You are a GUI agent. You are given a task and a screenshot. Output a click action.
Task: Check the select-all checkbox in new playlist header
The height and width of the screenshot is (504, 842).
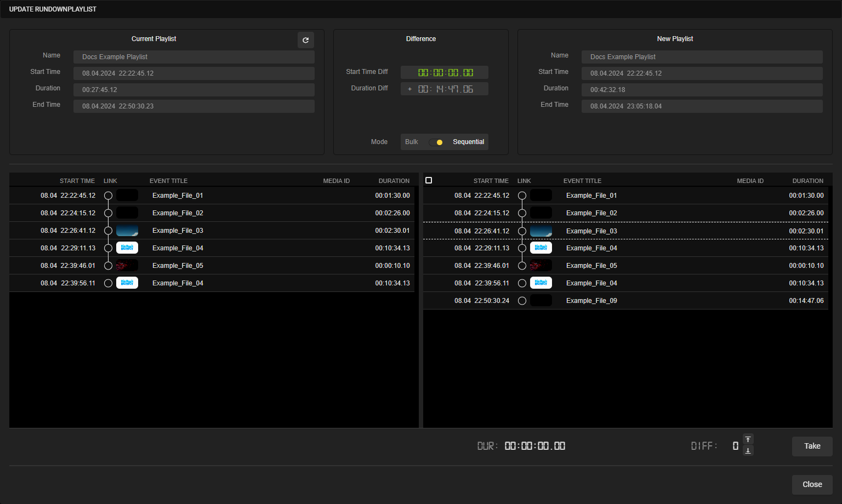point(429,180)
